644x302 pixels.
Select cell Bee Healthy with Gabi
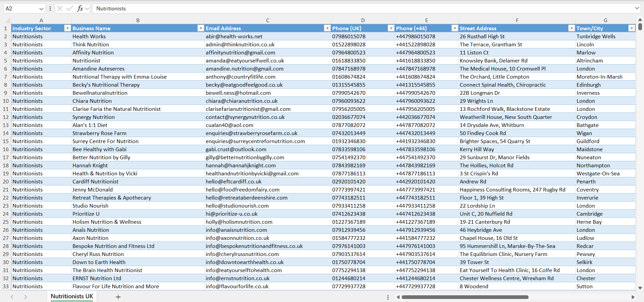[x=138, y=149]
